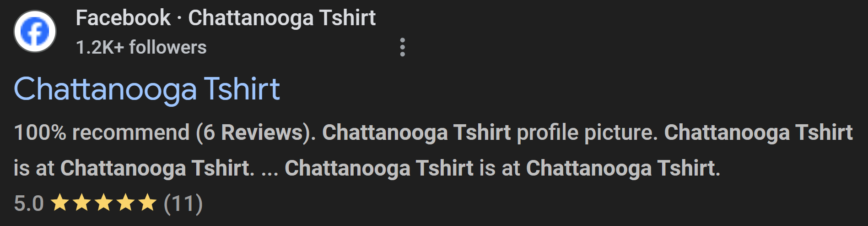Click the fourth gold rating star
Image resolution: width=868 pixels, height=226 pixels.
pyautogui.click(x=125, y=203)
